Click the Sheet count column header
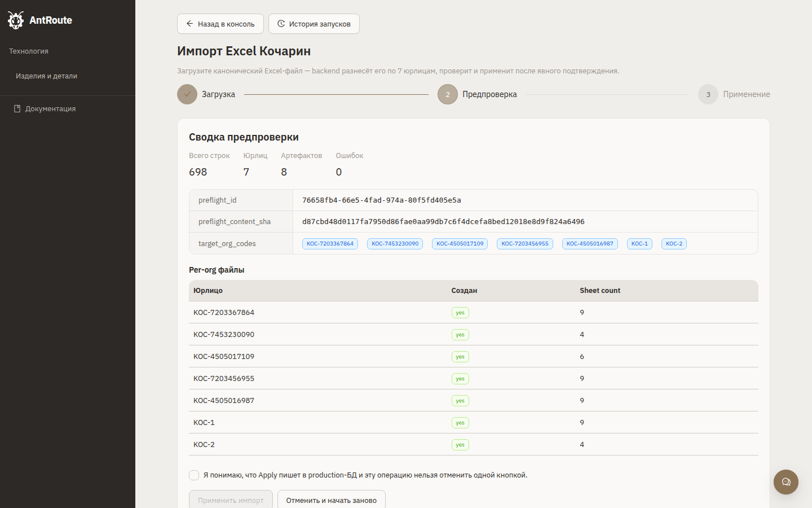The image size is (812, 508). tap(600, 291)
